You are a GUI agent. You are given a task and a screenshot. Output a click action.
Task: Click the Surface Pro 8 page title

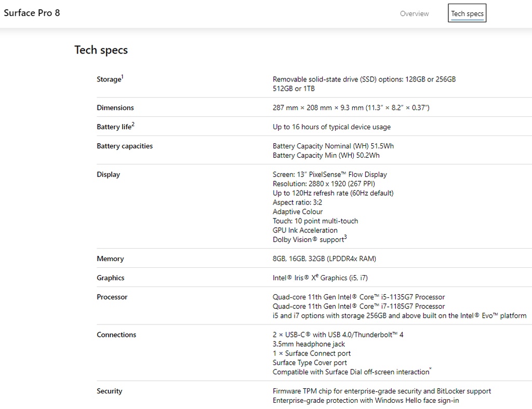(32, 13)
